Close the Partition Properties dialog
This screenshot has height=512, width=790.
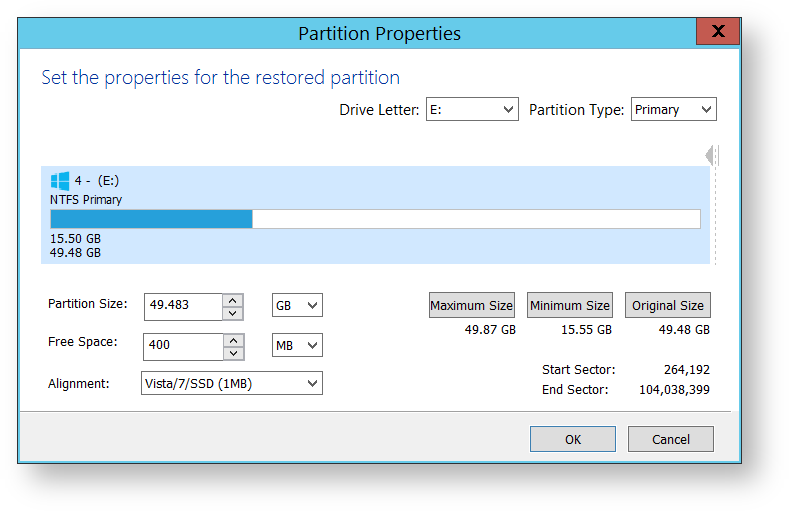pyautogui.click(x=718, y=31)
